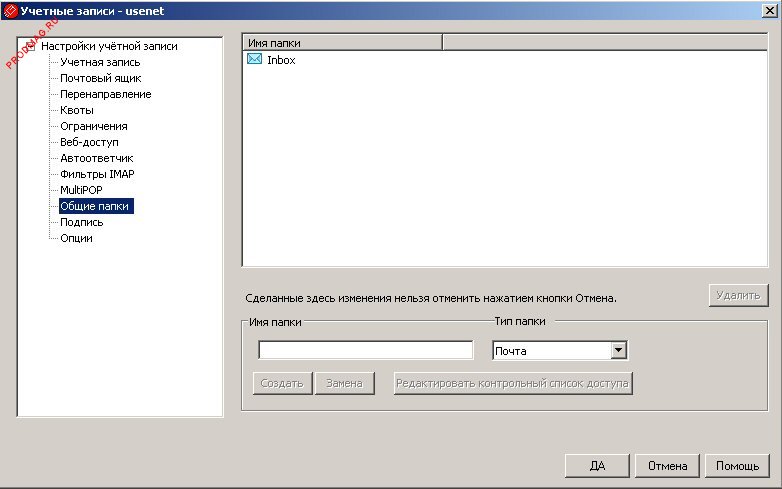Open MultiPOP settings

pos(81,190)
